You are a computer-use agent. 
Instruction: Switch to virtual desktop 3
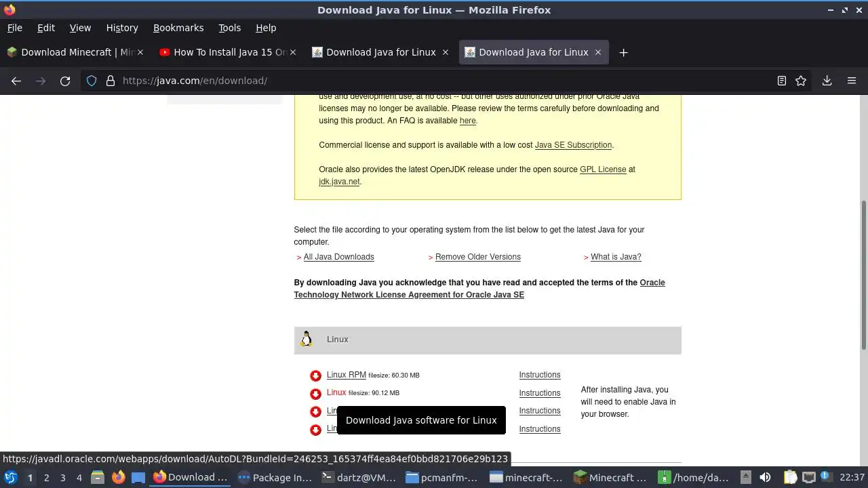pyautogui.click(x=62, y=477)
